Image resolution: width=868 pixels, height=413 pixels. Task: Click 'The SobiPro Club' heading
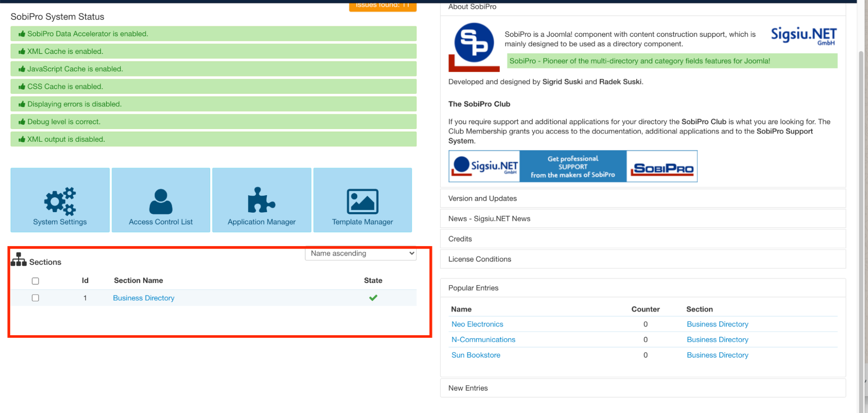click(x=479, y=104)
